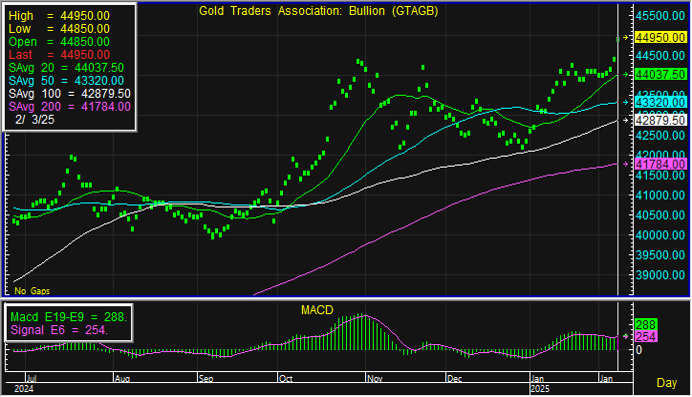Click the white 42879.50 axis price tag
The width and height of the screenshot is (692, 397).
[x=660, y=120]
